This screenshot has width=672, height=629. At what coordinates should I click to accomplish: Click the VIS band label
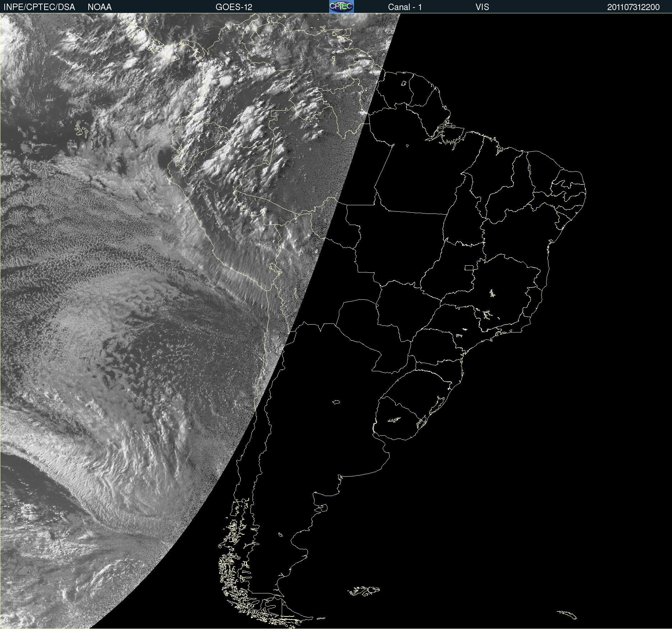(x=482, y=7)
